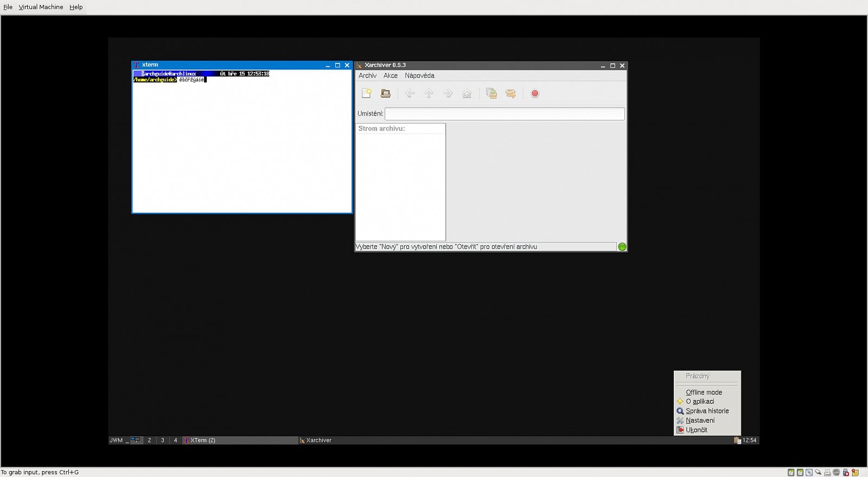Minimize the Xarchiver window
The image size is (868, 477).
(x=603, y=66)
